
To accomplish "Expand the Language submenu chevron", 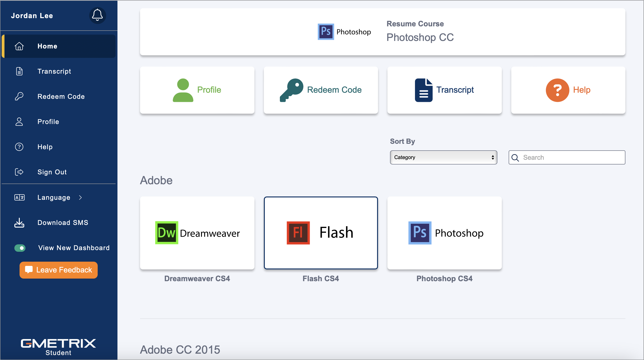I will [x=80, y=197].
